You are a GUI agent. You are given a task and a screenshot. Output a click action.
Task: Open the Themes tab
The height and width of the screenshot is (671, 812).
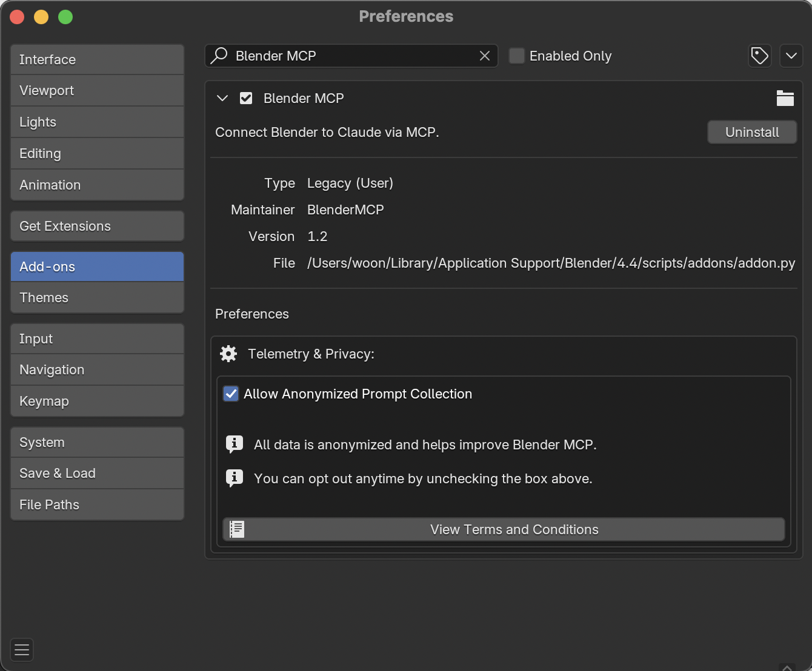97,297
